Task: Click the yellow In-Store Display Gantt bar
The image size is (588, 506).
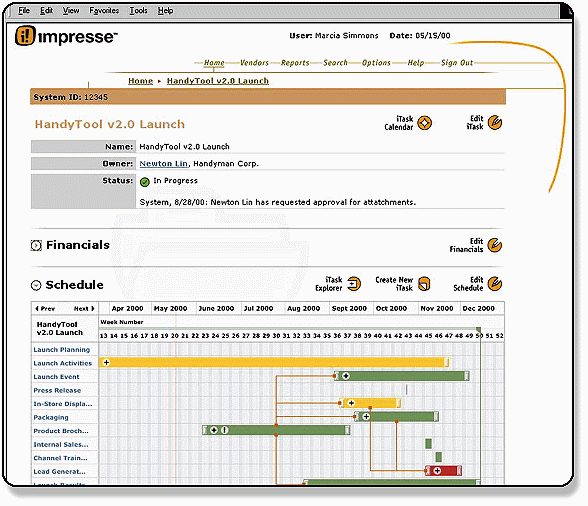Action: (370, 403)
